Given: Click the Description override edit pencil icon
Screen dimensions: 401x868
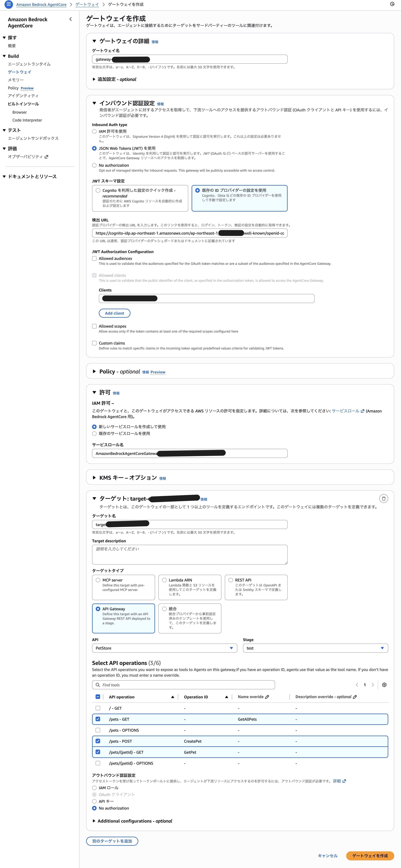Looking at the screenshot, I should point(355,697).
